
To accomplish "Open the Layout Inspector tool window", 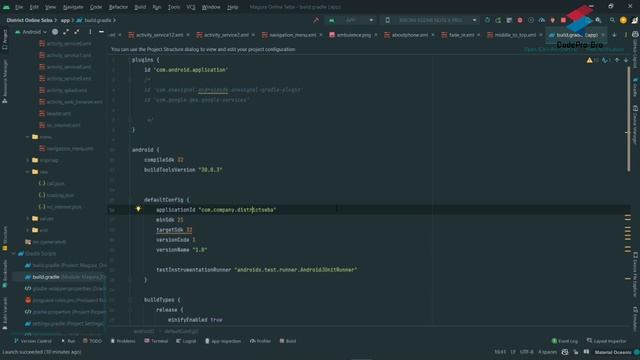I will click(607, 341).
